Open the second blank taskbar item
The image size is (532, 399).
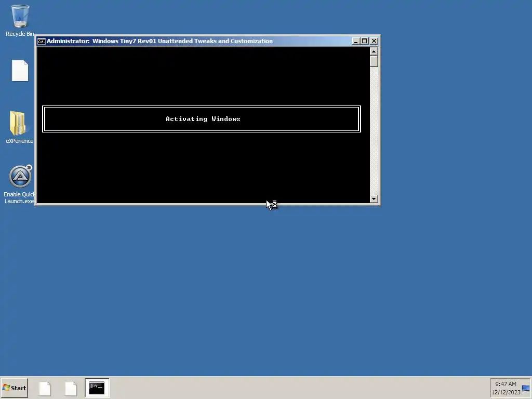click(71, 388)
